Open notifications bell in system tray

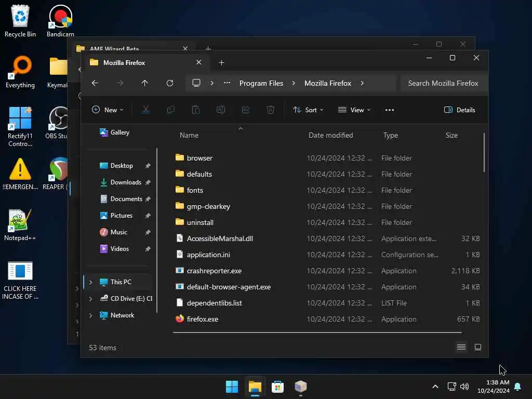pyautogui.click(x=518, y=387)
